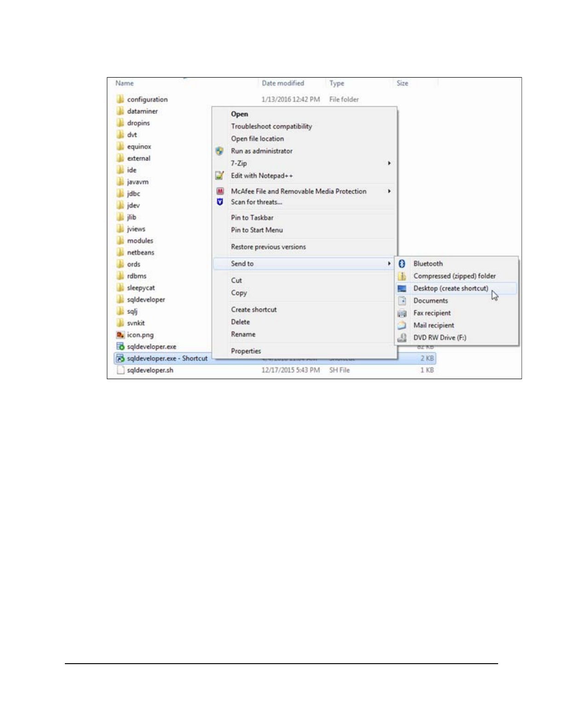The height and width of the screenshot is (728, 563).
Task: Click the DVD RW Drive icon
Action: click(402, 338)
